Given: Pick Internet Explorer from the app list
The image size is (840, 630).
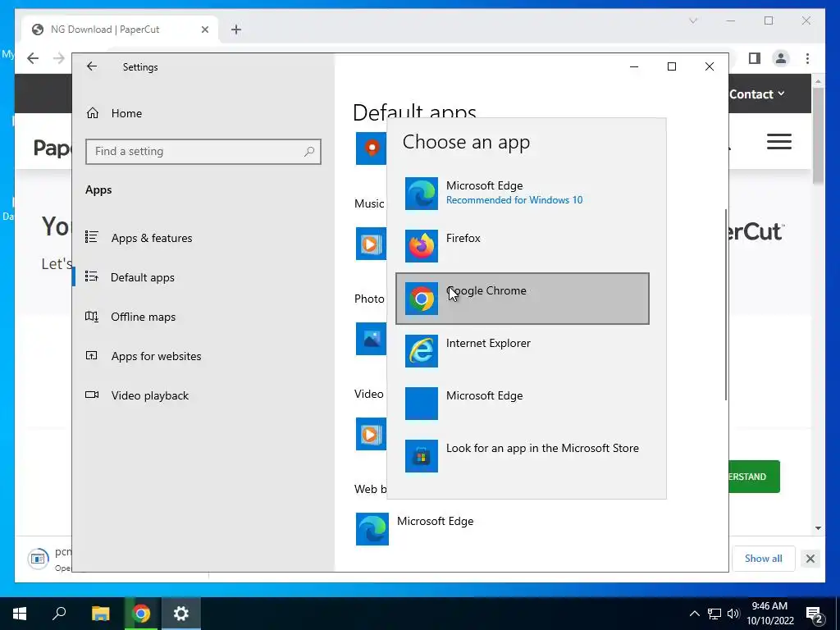Looking at the screenshot, I should coord(523,351).
